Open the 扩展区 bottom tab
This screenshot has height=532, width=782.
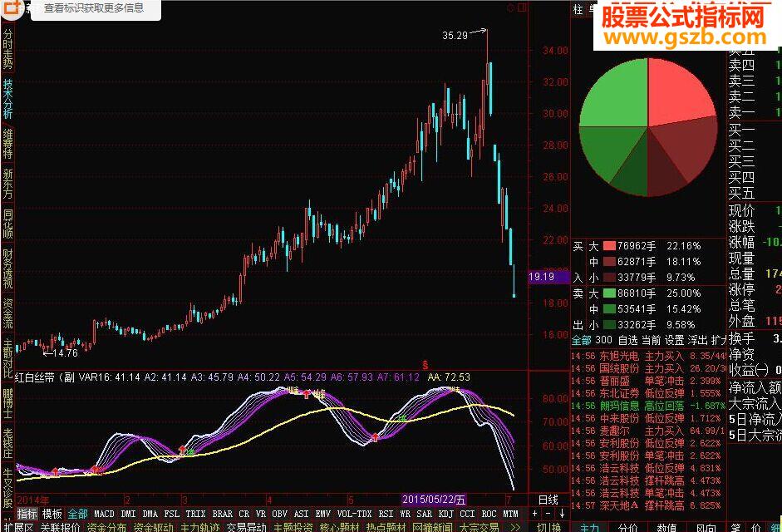tap(18, 527)
